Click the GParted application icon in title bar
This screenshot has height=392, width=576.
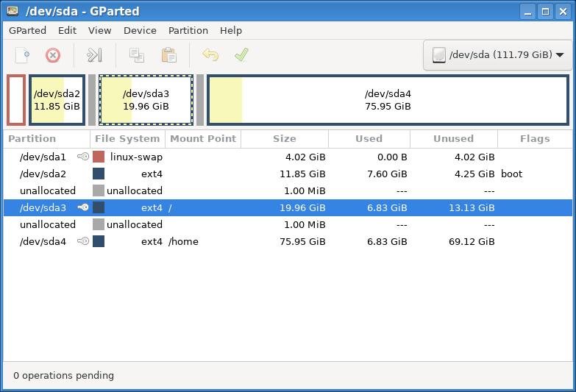(x=13, y=11)
